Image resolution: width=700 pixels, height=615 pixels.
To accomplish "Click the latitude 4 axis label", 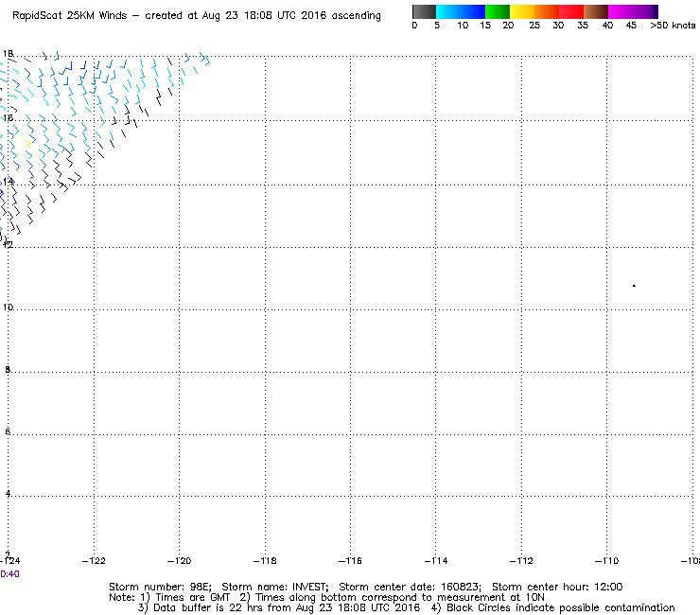I will [x=8, y=494].
